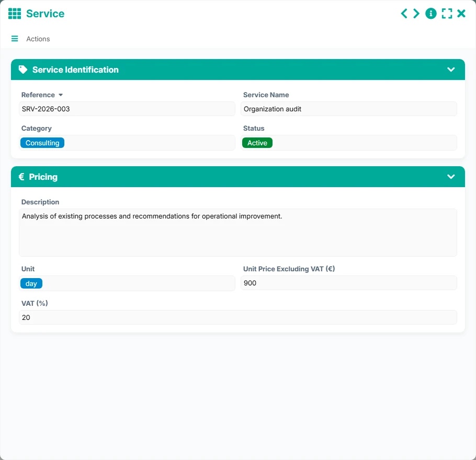The image size is (476, 460).
Task: Click the Description label
Action: [x=40, y=202]
